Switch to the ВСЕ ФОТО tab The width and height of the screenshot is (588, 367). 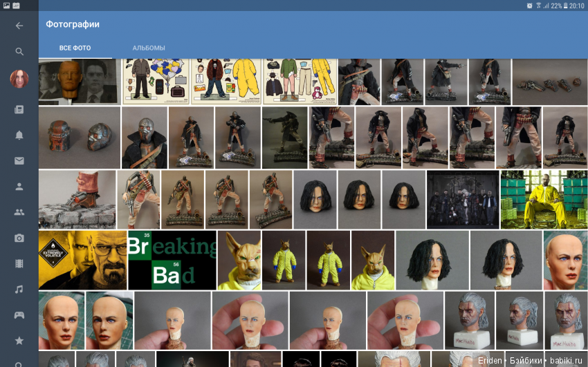[x=75, y=48]
